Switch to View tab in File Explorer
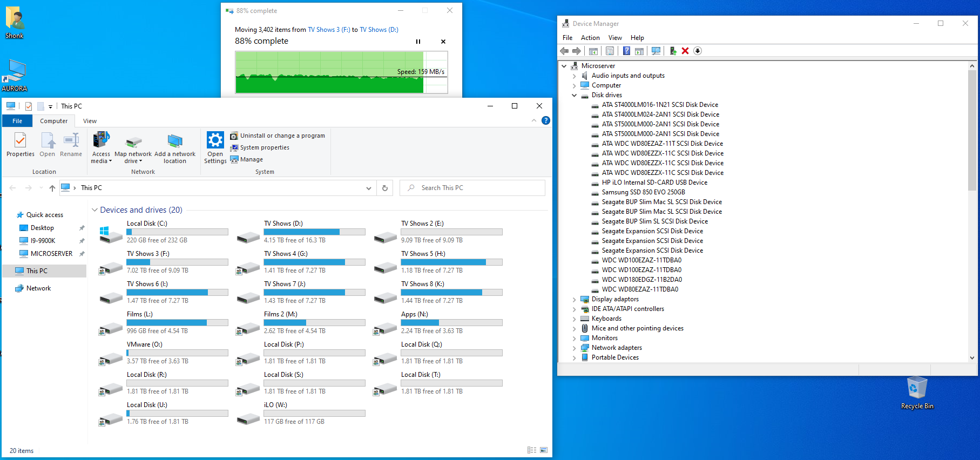The width and height of the screenshot is (980, 460). (90, 121)
